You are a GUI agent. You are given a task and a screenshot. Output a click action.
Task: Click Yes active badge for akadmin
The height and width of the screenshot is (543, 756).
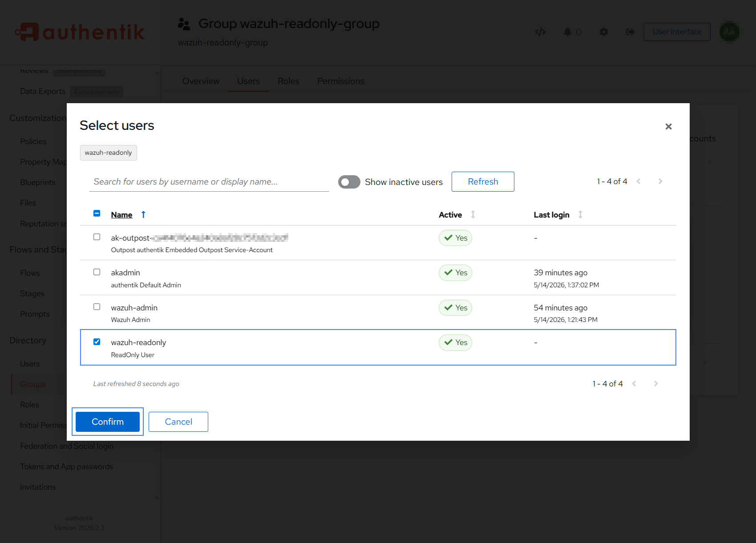coord(455,273)
